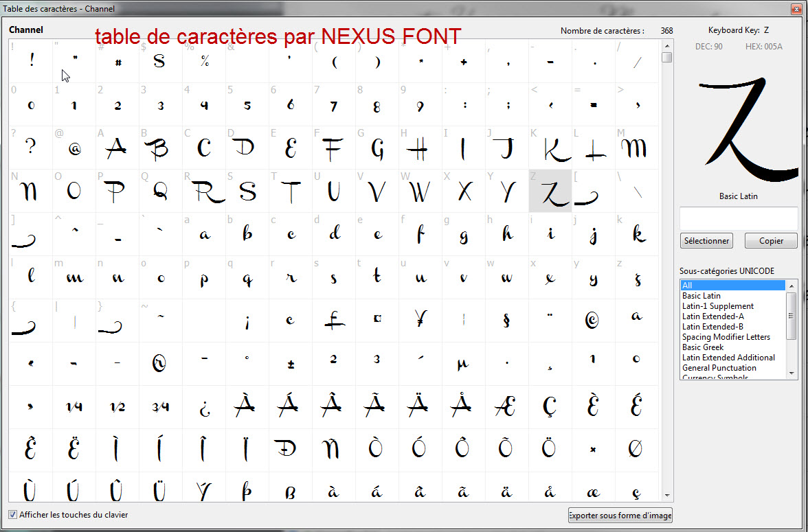808x532 pixels.
Task: Select the AE ligature glyph
Action: tap(506, 406)
